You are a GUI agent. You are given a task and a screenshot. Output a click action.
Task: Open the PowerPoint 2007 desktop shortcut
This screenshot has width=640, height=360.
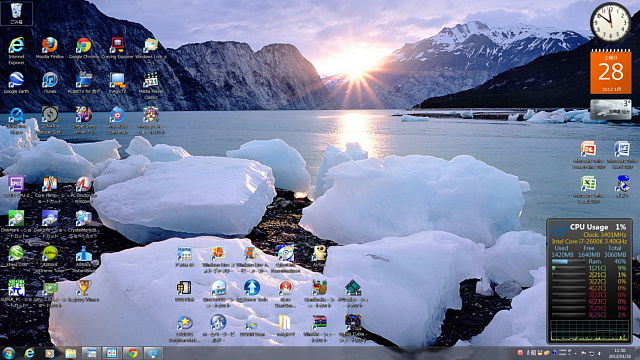coord(588,154)
